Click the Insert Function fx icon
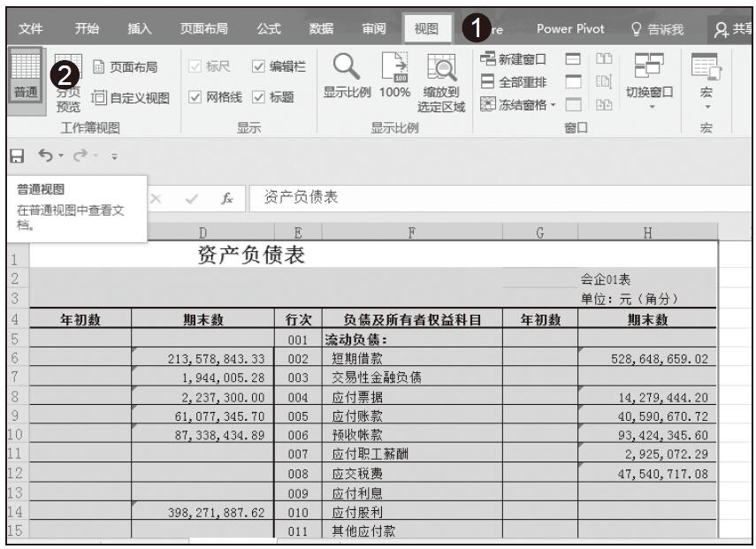 point(227,198)
